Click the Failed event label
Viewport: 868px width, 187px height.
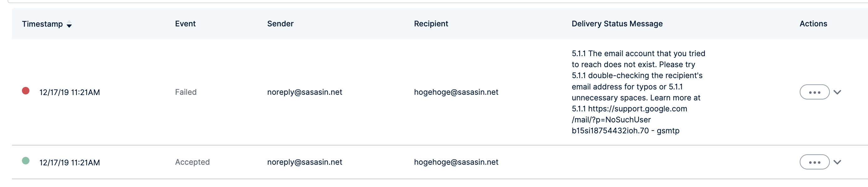[x=186, y=92]
